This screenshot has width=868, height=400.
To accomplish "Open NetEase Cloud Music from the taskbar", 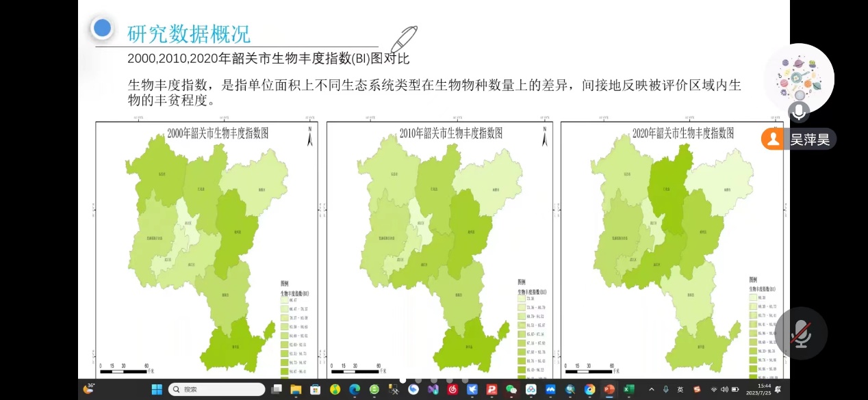I will click(x=452, y=389).
